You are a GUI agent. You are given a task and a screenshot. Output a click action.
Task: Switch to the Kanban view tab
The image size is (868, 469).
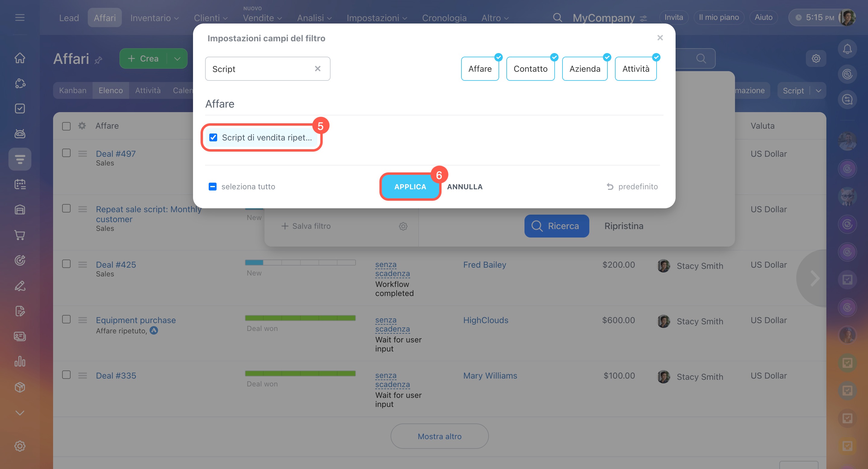(72, 90)
